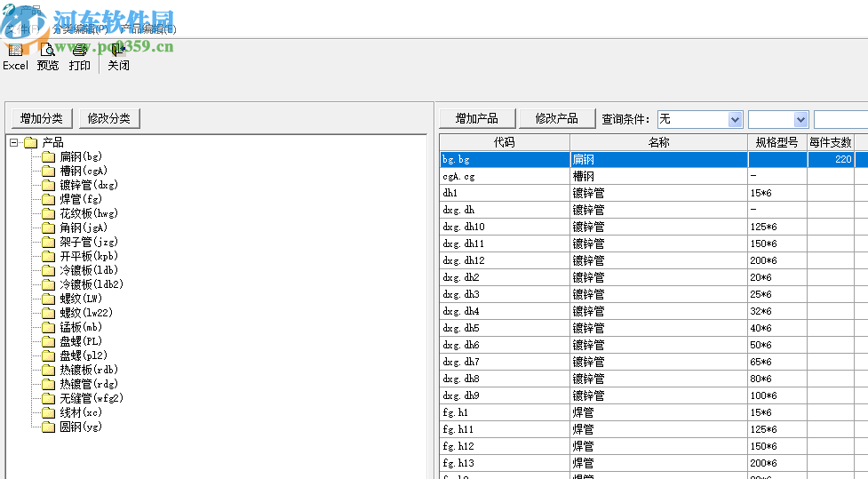Click the dxg.dh10 code cell
This screenshot has height=479, width=868.
click(x=505, y=227)
